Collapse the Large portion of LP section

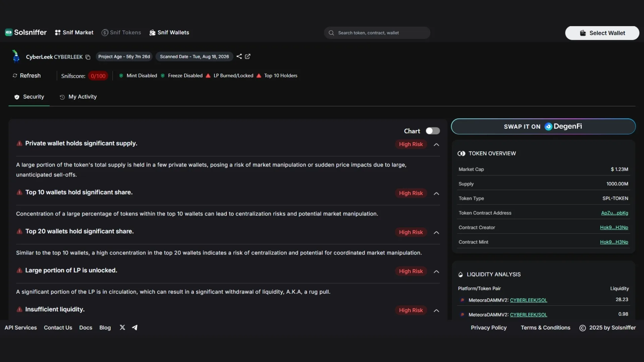[x=436, y=271]
